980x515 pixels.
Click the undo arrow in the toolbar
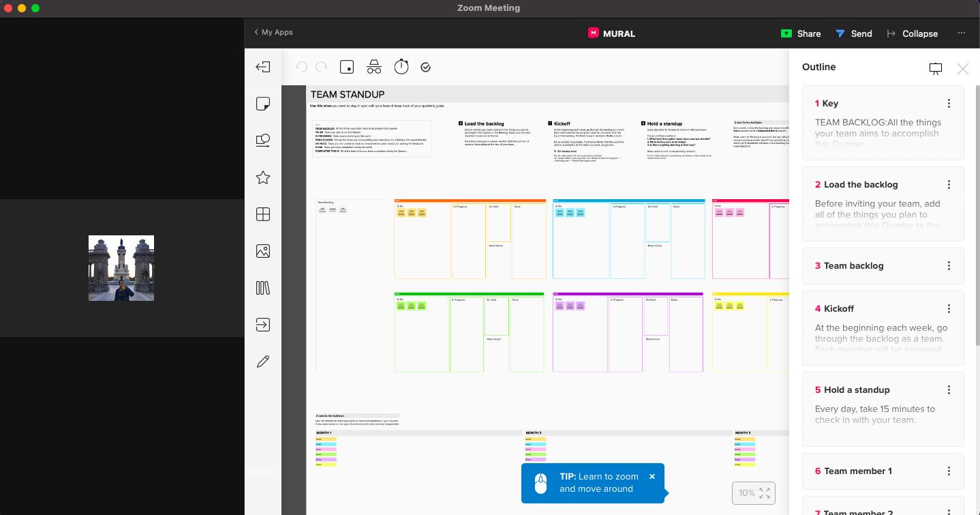click(301, 66)
